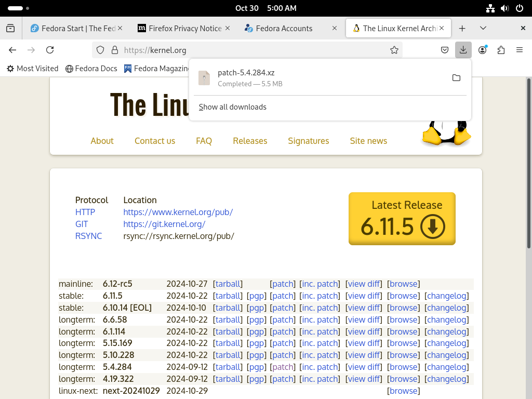This screenshot has width=532, height=399.
Task: Open the Site news nav link
Action: [x=368, y=141]
